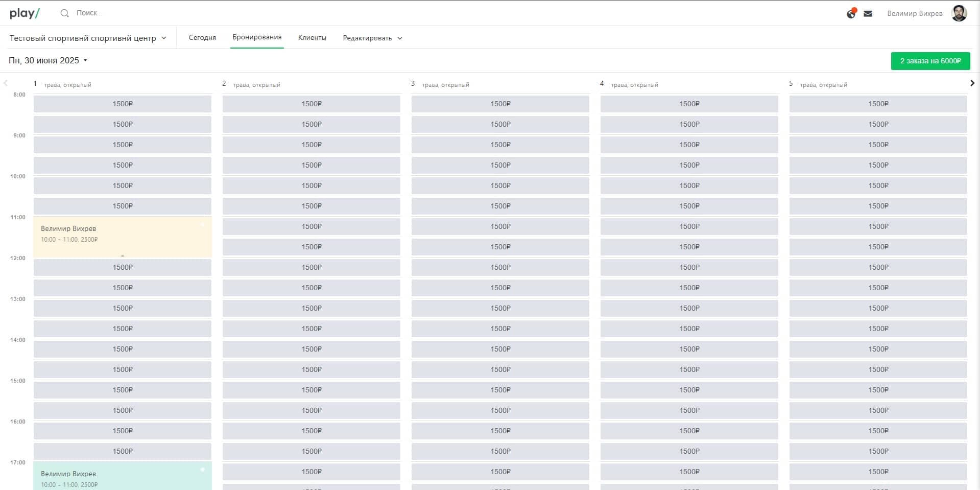This screenshot has height=490, width=980.
Task: Click the play/ logo
Action: point(25,13)
